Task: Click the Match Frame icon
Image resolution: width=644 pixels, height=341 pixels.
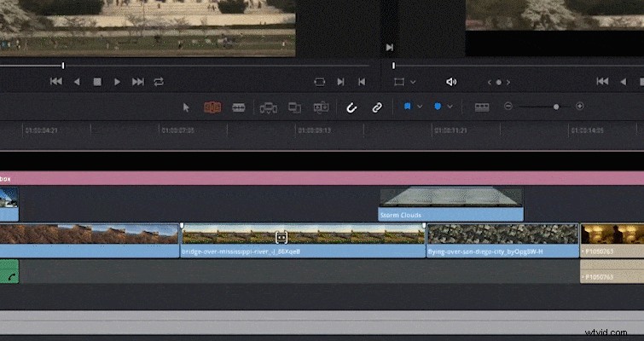Action: [x=320, y=82]
